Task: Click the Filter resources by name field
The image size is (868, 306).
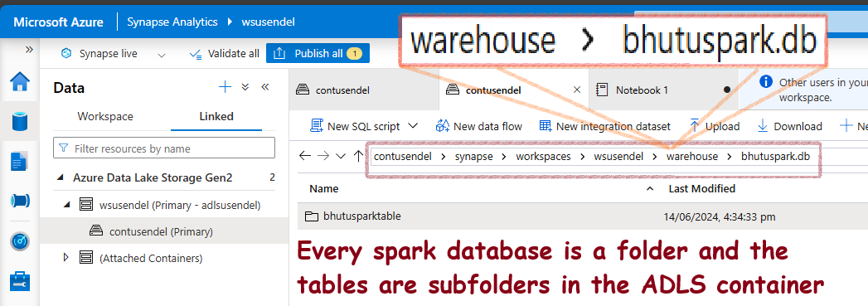Action: (164, 148)
